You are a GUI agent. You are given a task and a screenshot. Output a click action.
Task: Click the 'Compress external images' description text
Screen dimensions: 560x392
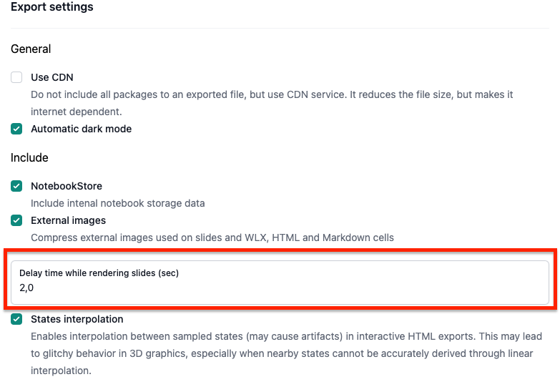click(212, 237)
